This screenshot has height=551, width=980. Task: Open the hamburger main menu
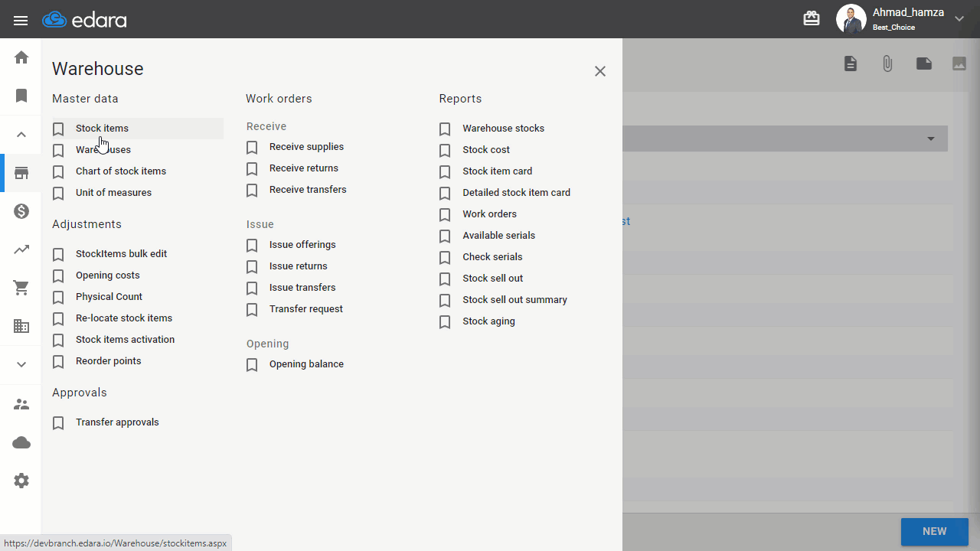pyautogui.click(x=21, y=21)
